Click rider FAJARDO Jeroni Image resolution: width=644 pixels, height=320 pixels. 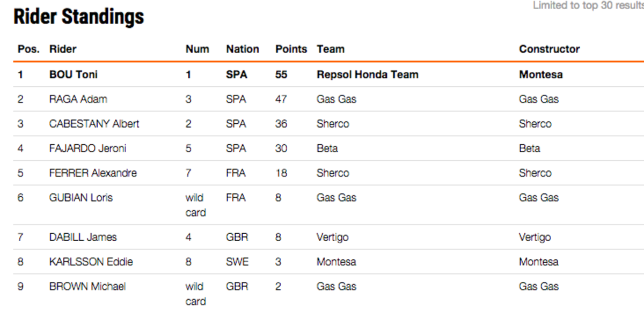[x=88, y=148]
